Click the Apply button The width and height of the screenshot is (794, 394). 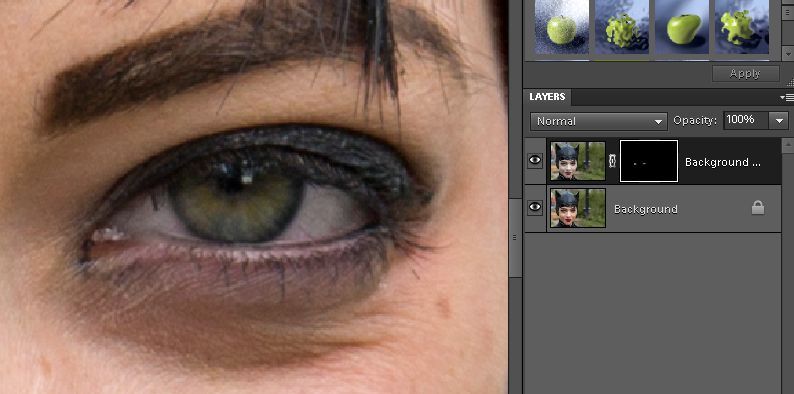point(745,73)
